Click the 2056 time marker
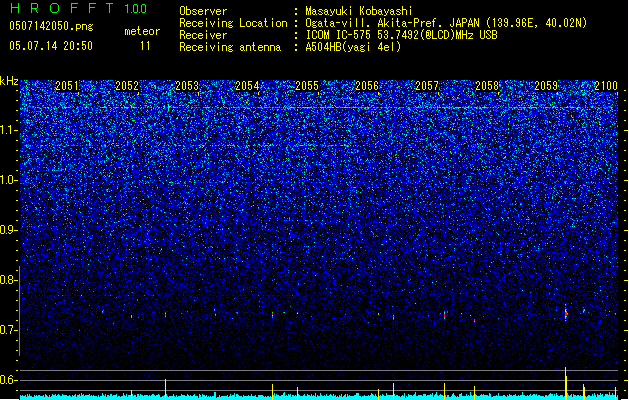Screen dimensions: 629x400 (x=367, y=86)
